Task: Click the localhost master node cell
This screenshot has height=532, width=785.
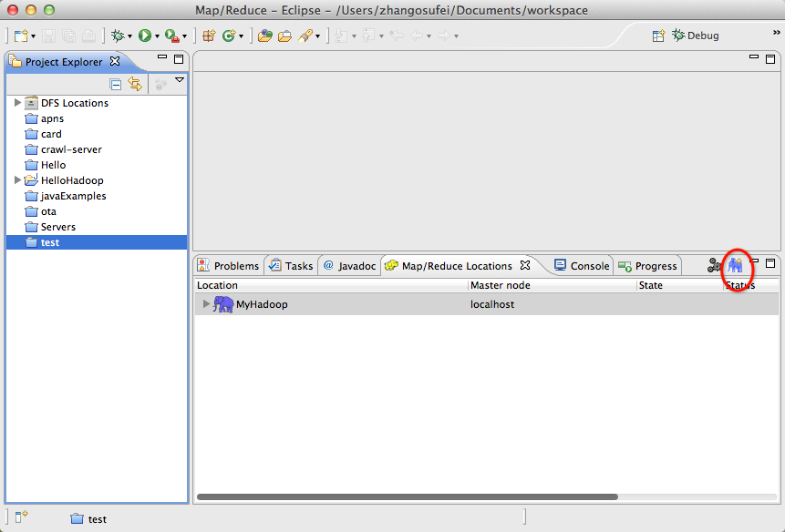Action: pos(492,304)
